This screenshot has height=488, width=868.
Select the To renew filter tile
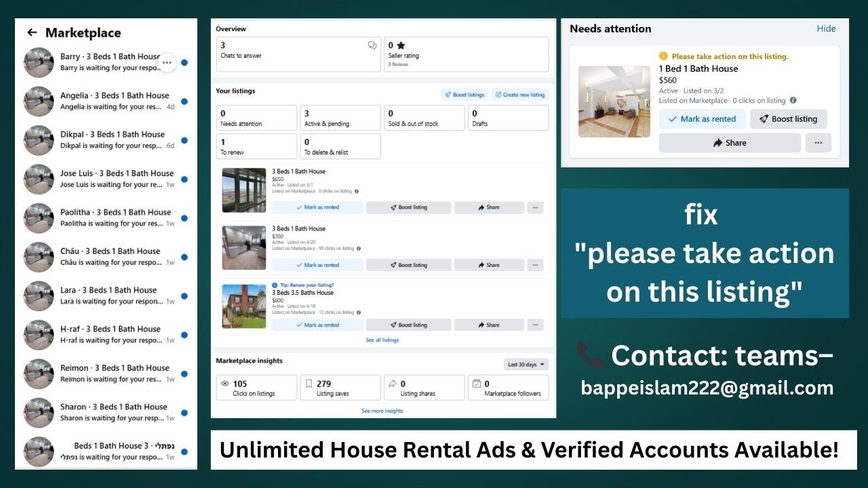[256, 146]
